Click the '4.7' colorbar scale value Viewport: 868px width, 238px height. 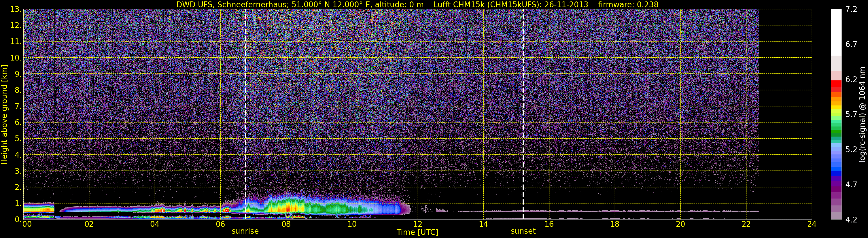tap(851, 185)
